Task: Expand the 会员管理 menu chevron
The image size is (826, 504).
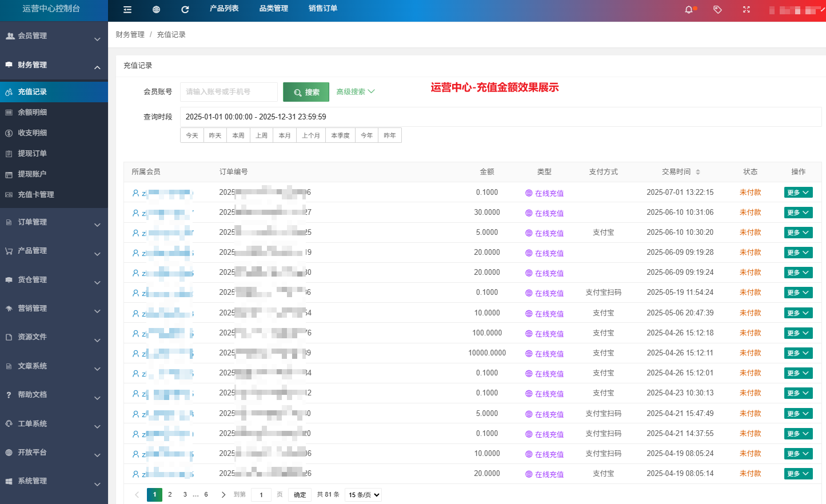Action: (x=97, y=39)
